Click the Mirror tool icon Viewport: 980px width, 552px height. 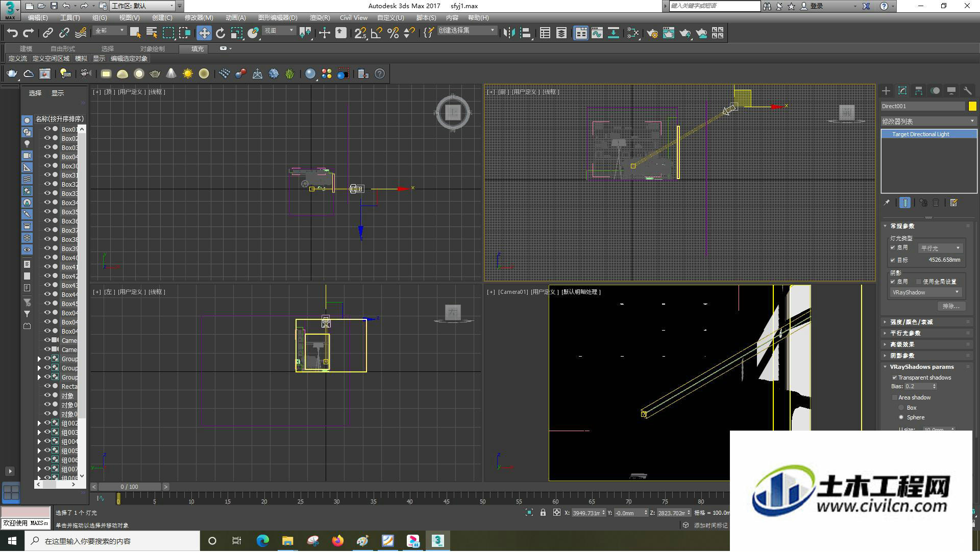(509, 33)
